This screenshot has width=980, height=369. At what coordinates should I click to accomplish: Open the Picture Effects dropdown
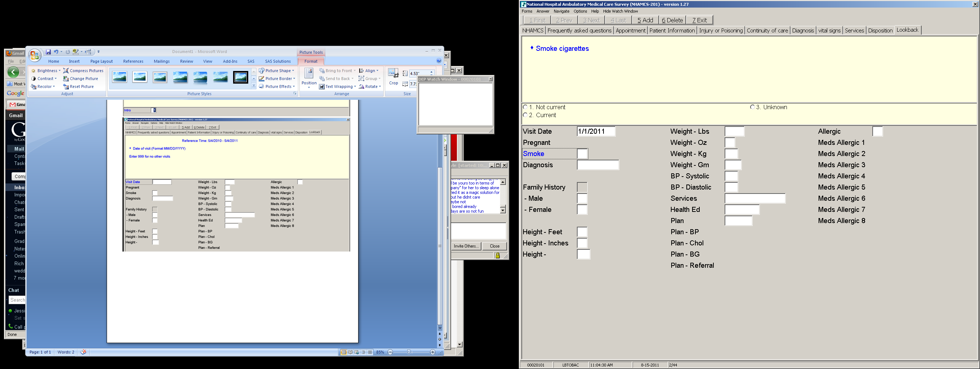277,87
